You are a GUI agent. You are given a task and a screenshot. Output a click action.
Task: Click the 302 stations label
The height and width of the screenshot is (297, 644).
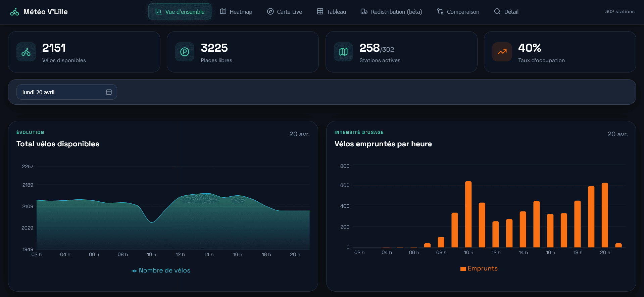coord(620,11)
